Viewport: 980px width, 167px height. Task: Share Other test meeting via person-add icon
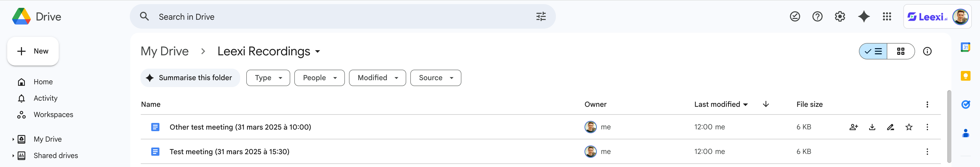854,127
